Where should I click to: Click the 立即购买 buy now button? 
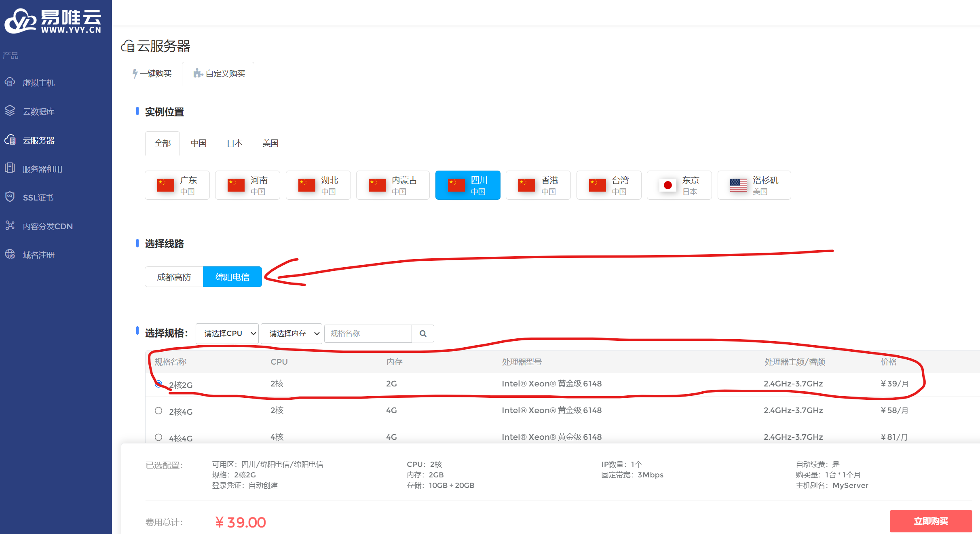(930, 521)
